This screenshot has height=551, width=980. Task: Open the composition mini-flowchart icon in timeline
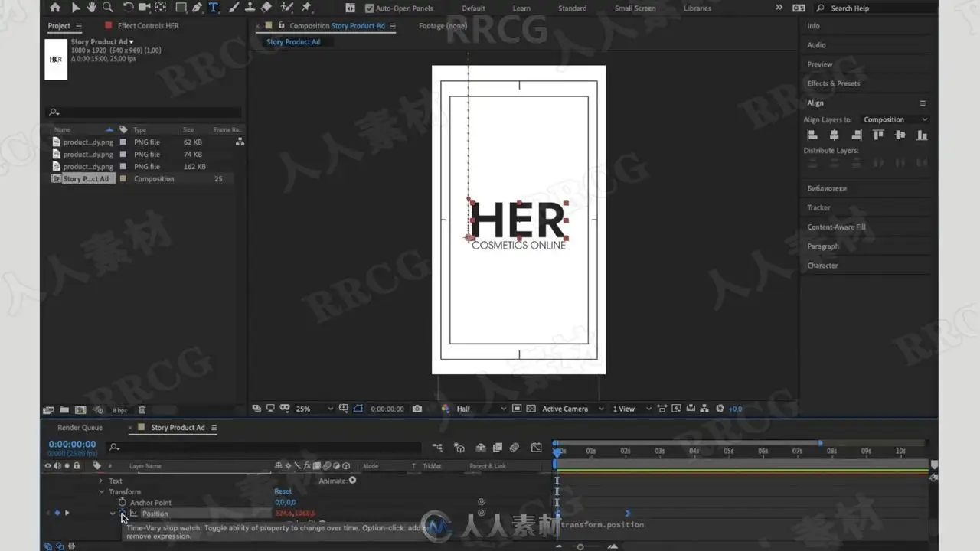[x=437, y=447]
